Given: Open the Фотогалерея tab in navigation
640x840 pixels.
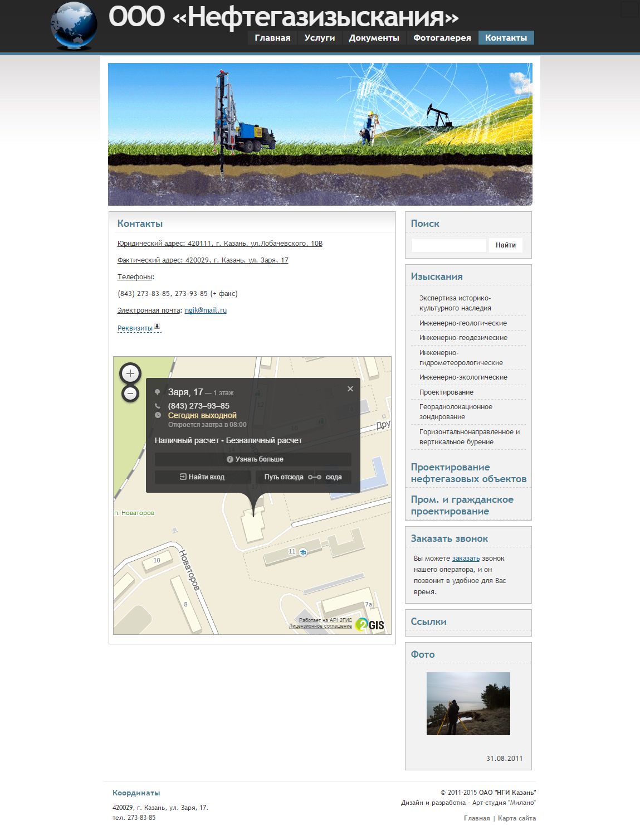Looking at the screenshot, I should (442, 38).
